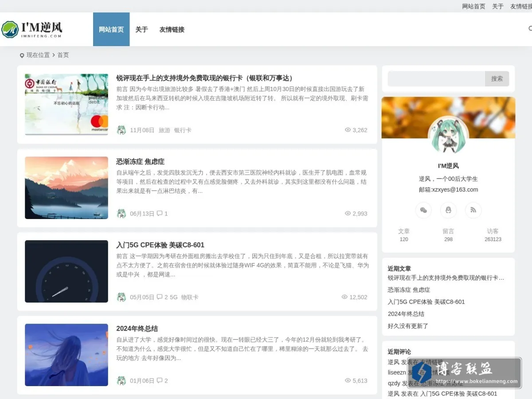Click the 近期文章 section heading

pos(399,269)
